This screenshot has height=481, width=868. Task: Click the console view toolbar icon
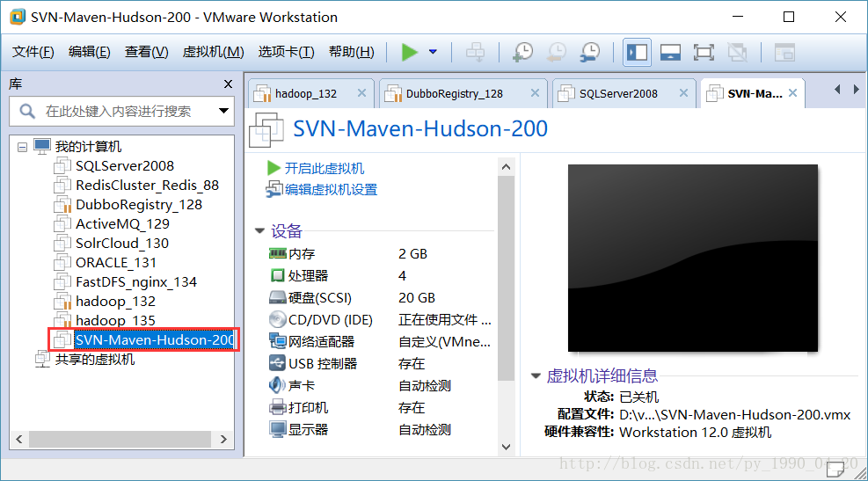point(784,53)
